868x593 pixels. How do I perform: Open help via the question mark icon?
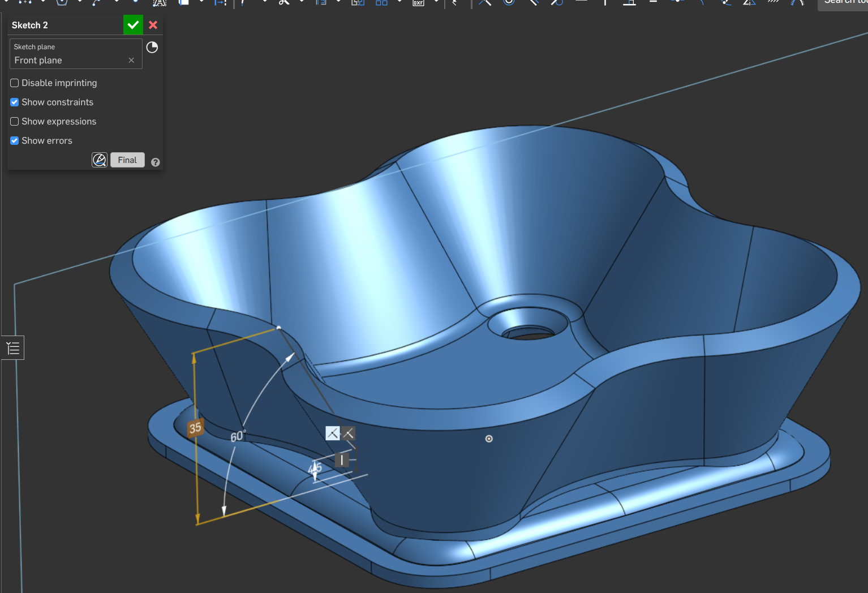(156, 162)
